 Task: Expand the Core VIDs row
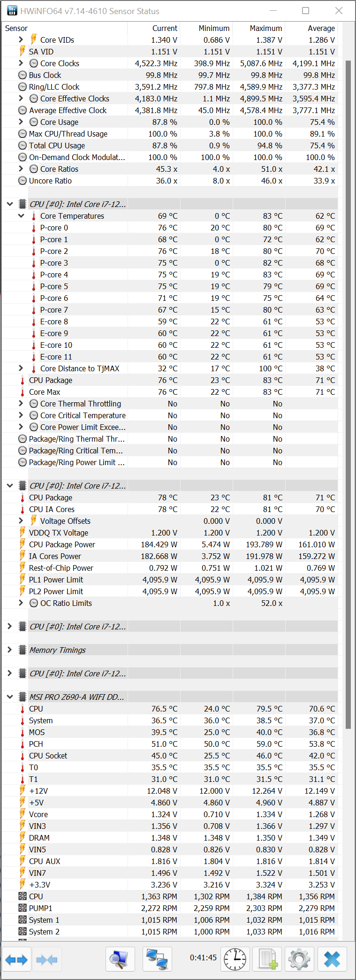[x=21, y=40]
